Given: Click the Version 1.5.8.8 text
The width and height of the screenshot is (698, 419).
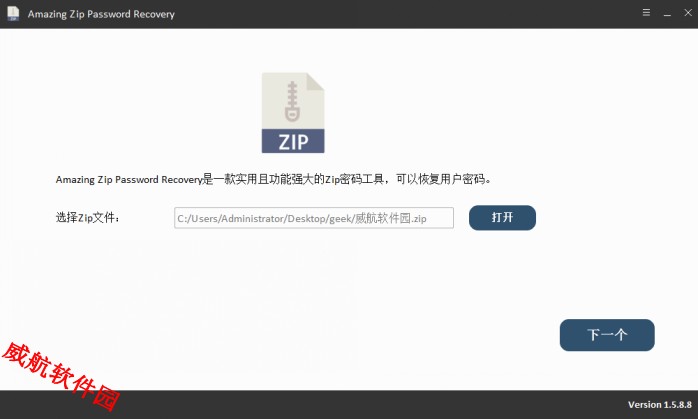Looking at the screenshot, I should point(660,405).
